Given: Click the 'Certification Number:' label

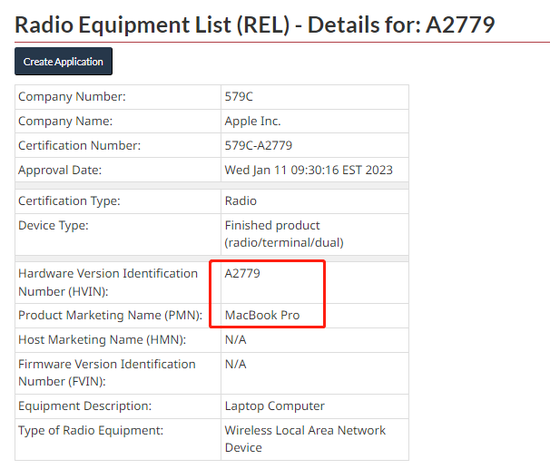Looking at the screenshot, I should click(80, 146).
